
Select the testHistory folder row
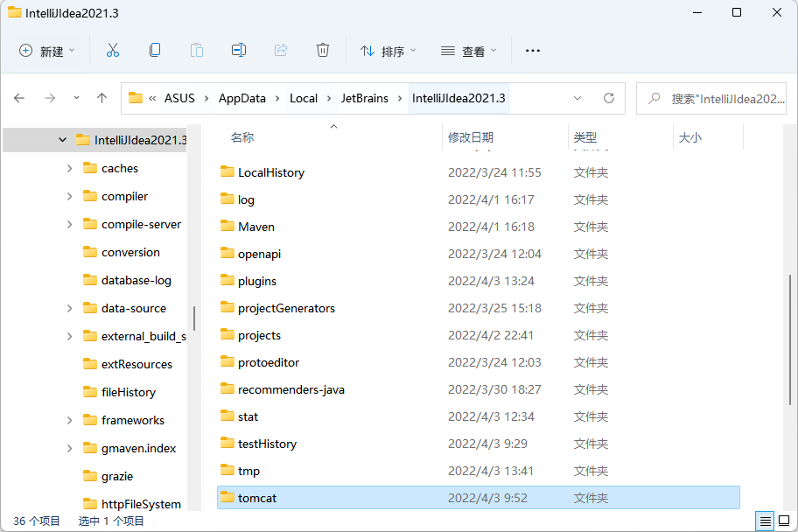click(x=479, y=444)
